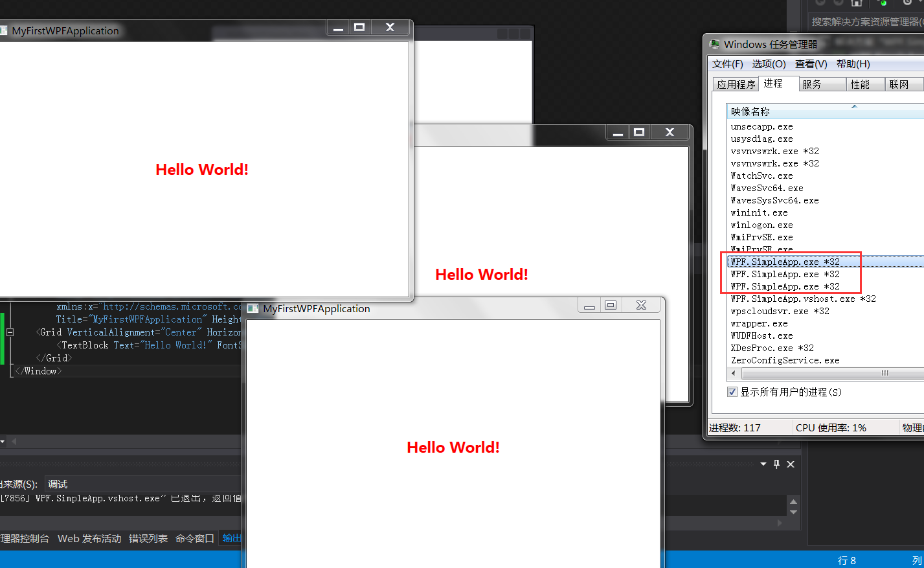924x568 pixels.
Task: Switch to the 应用程序 tab
Action: pos(736,84)
